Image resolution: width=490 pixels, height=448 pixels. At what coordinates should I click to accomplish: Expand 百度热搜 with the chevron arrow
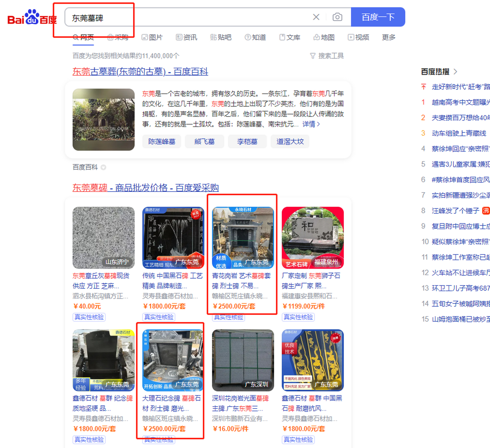point(455,71)
